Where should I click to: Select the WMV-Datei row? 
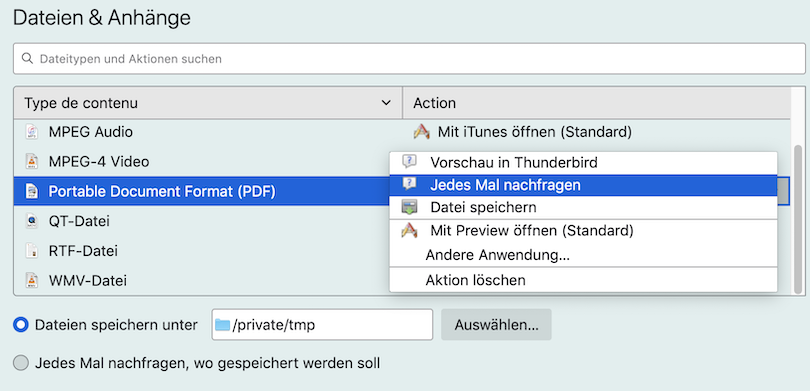point(201,280)
